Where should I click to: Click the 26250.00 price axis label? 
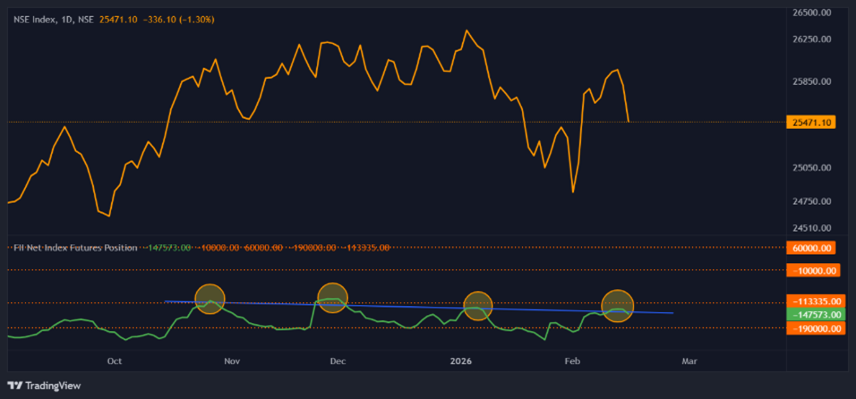click(x=811, y=39)
